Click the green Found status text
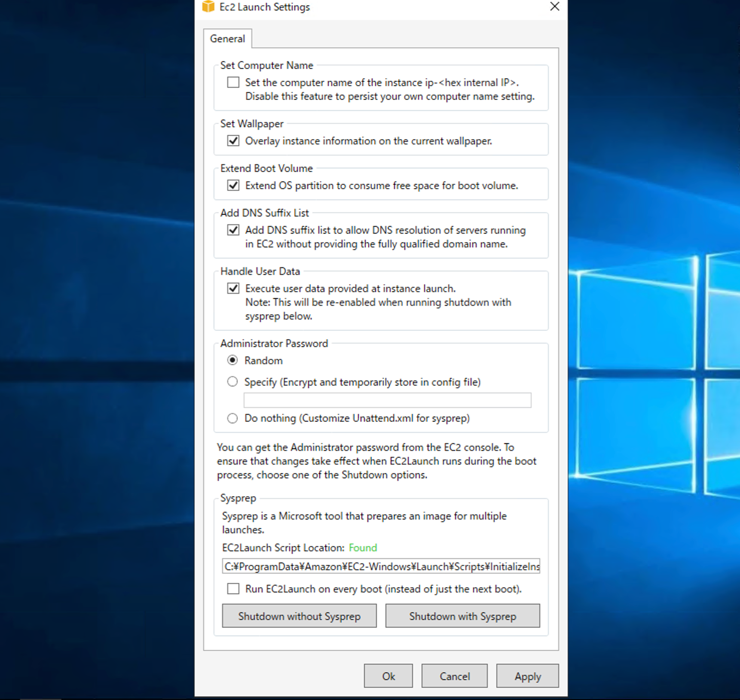 (363, 548)
